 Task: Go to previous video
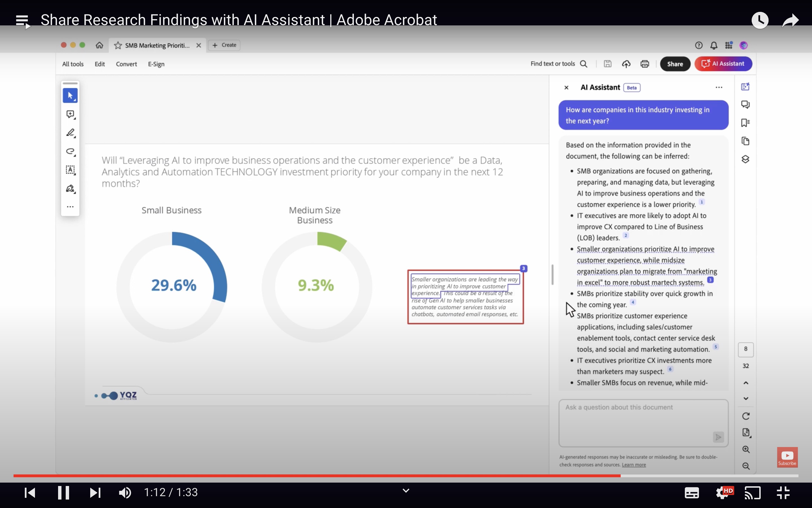pyautogui.click(x=30, y=493)
